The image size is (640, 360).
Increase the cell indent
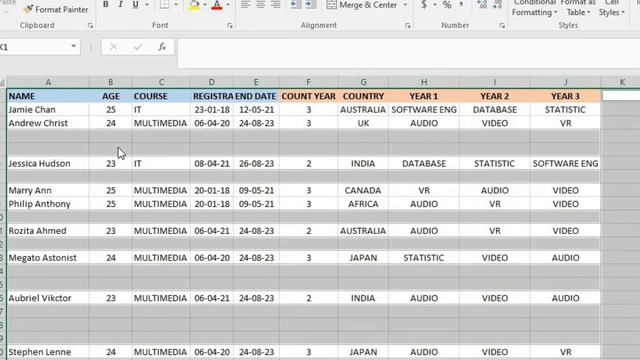311,5
